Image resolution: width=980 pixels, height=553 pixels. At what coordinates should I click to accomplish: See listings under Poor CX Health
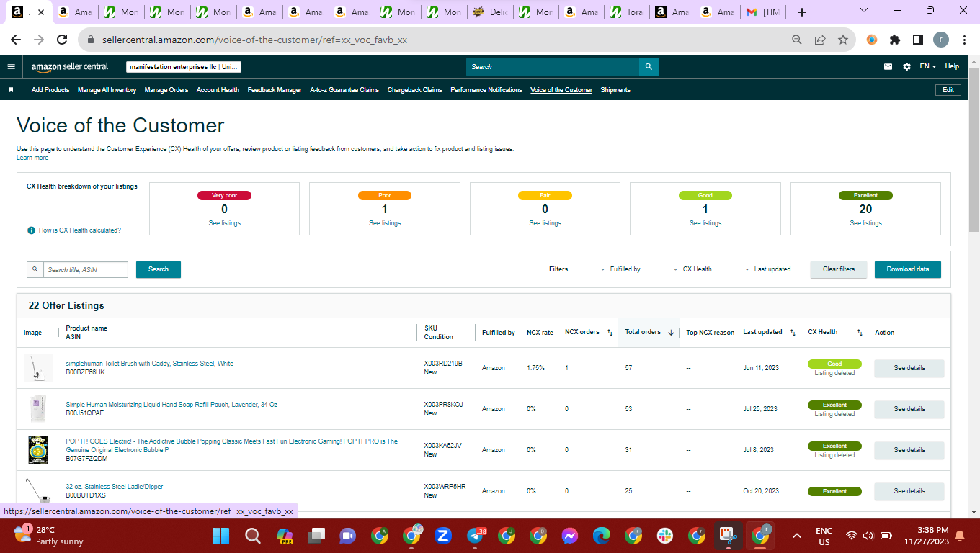[385, 223]
